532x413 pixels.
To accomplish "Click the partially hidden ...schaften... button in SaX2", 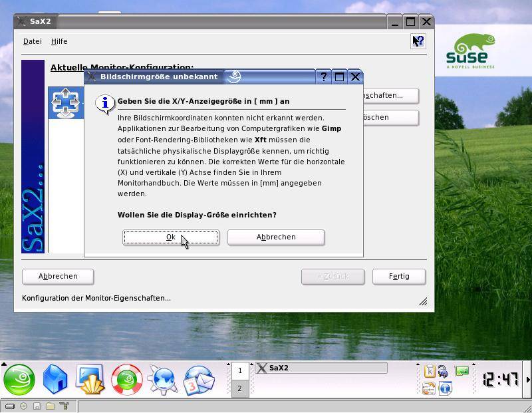I will pyautogui.click(x=391, y=95).
